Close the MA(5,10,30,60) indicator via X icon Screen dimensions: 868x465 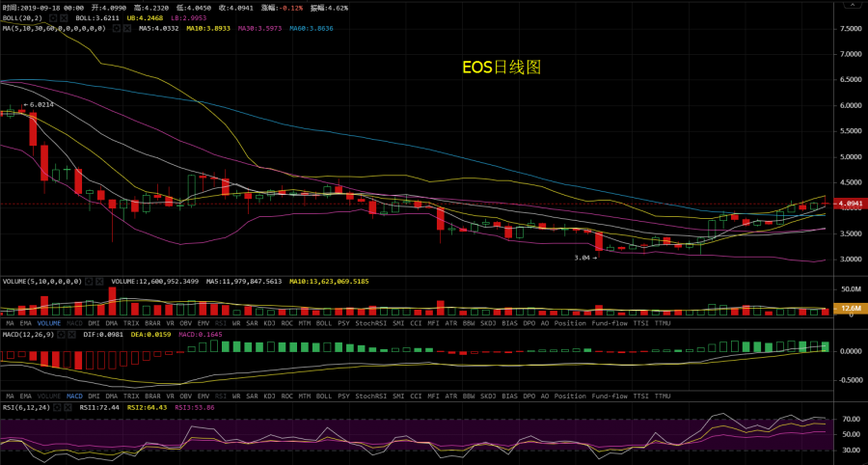pyautogui.click(x=127, y=28)
